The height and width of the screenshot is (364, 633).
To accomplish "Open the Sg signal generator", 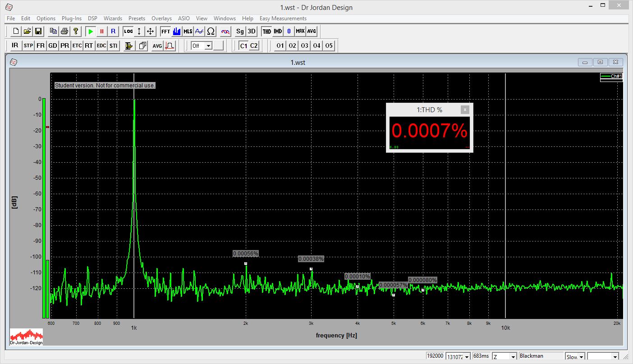I will coord(240,31).
